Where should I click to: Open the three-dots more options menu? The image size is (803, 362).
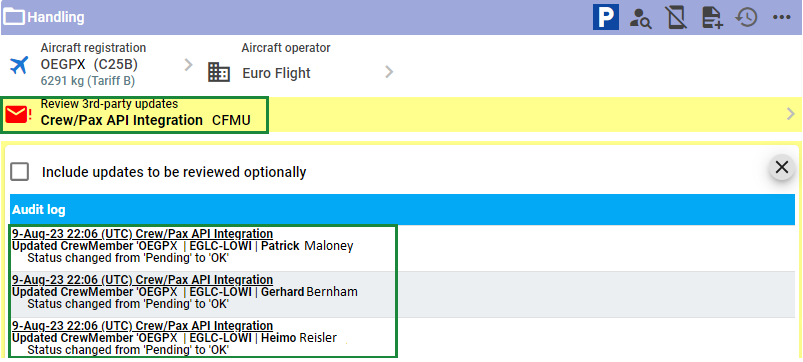point(782,17)
